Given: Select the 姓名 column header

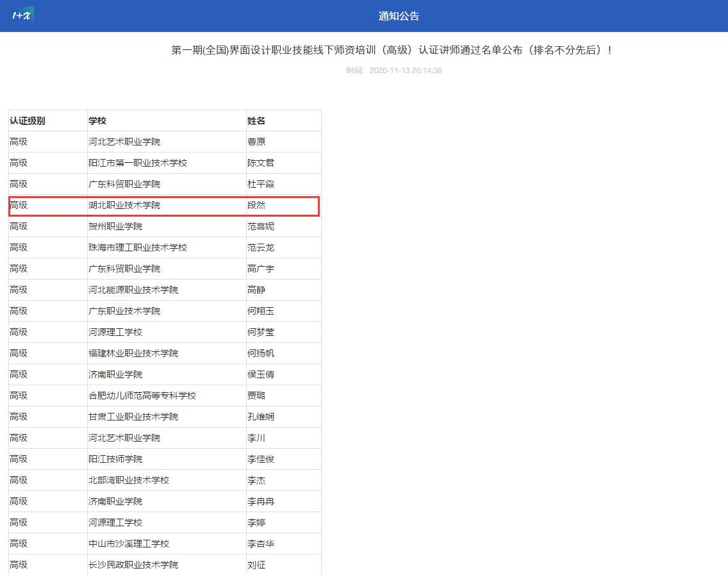Looking at the screenshot, I should tap(256, 121).
